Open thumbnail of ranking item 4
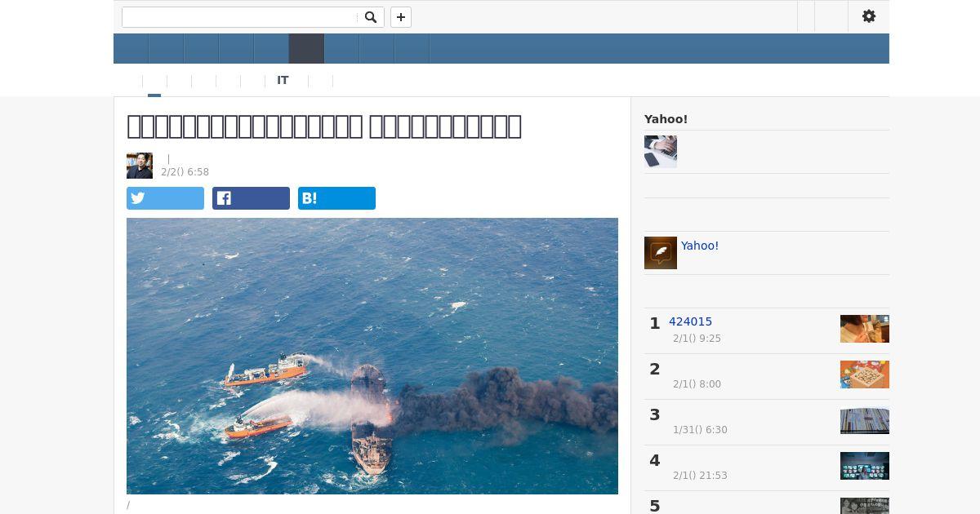This screenshot has width=980, height=514. pyautogui.click(x=865, y=466)
